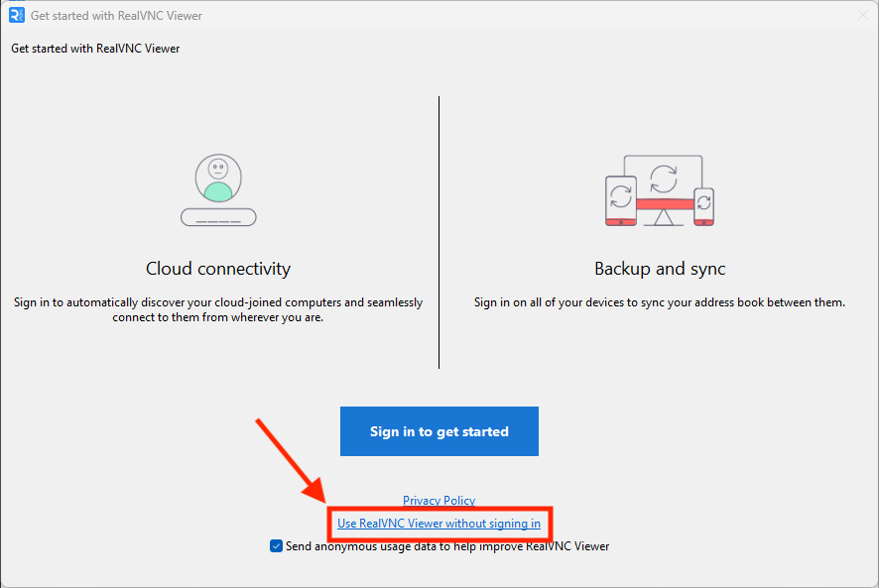
Task: Click the Backup and sync description text
Action: coord(660,302)
